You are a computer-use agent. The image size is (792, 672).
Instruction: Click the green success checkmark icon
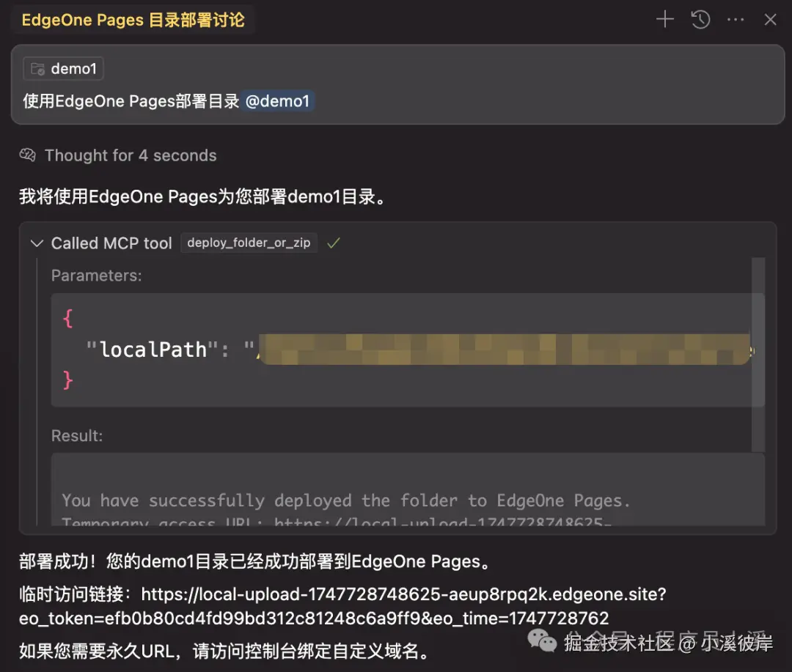click(334, 243)
